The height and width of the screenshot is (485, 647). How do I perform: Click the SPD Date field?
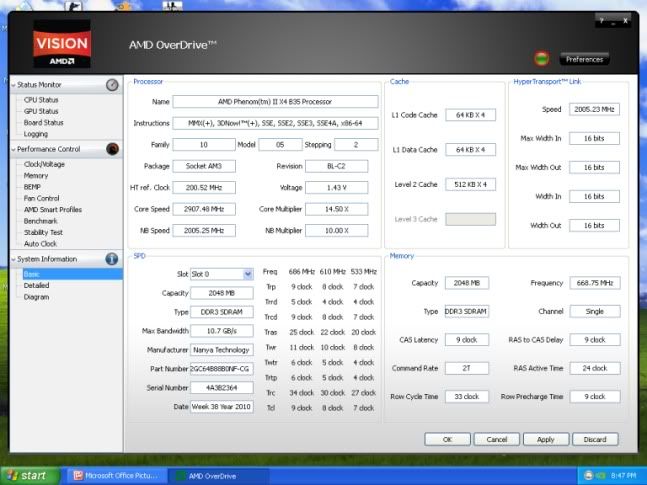pyautogui.click(x=222, y=407)
